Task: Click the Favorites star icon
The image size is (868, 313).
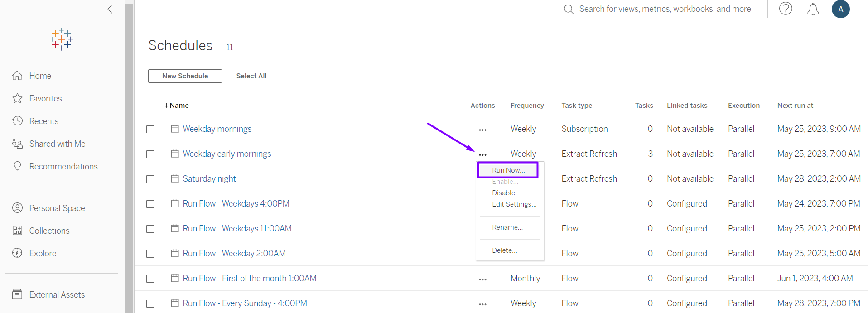Action: click(18, 98)
